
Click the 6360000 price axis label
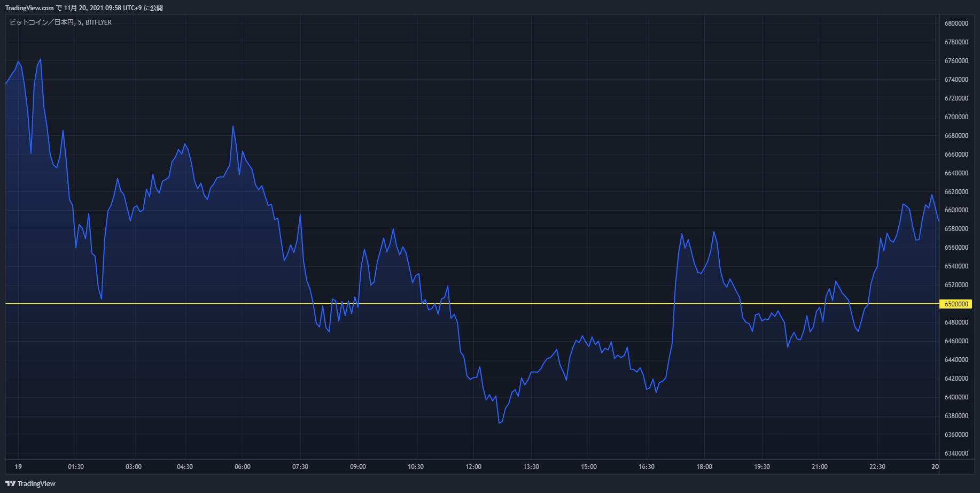click(x=956, y=435)
